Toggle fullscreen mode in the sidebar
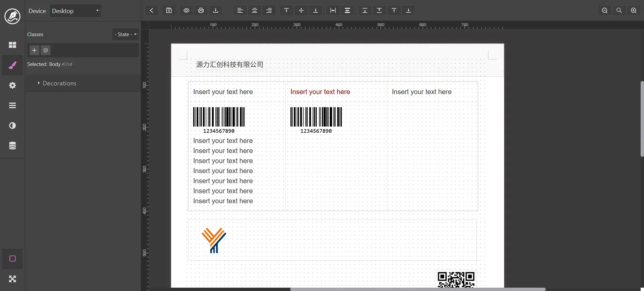This screenshot has height=291, width=644. coord(12,279)
